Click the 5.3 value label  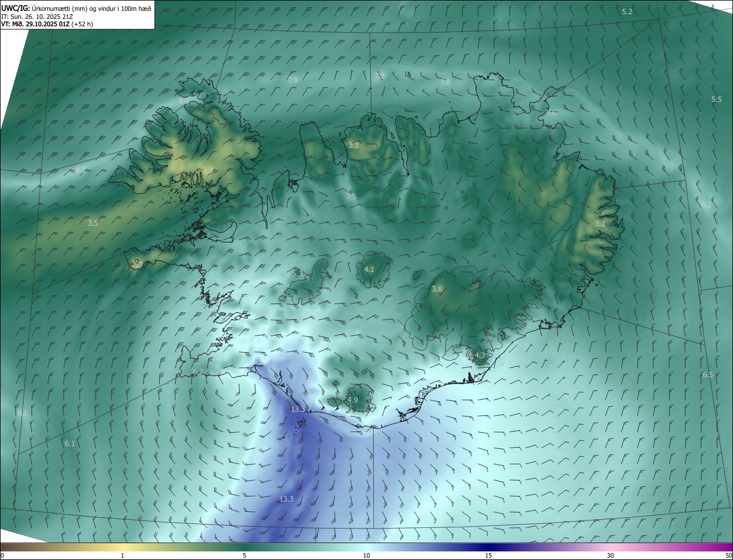[x=297, y=274]
